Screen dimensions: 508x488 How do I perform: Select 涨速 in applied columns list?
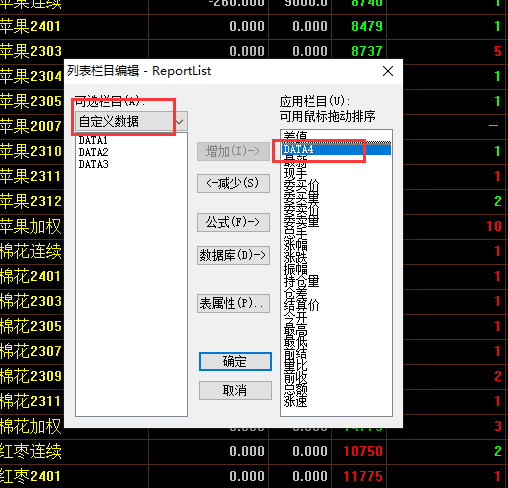(295, 401)
